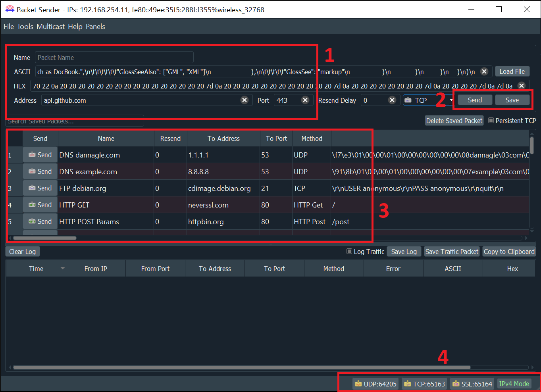Viewport: 541px width, 392px height.
Task: Switch IPv4 Mode in the status bar
Action: tap(514, 384)
